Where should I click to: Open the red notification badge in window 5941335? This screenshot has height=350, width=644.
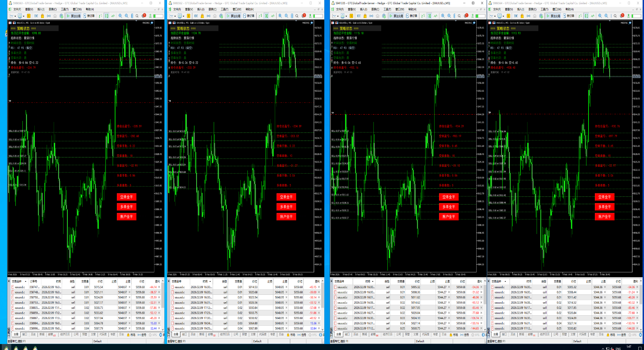pos(466,16)
